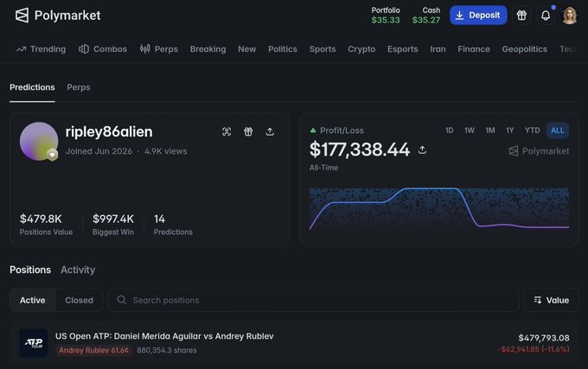Click the profit/loss line chart

click(x=439, y=208)
